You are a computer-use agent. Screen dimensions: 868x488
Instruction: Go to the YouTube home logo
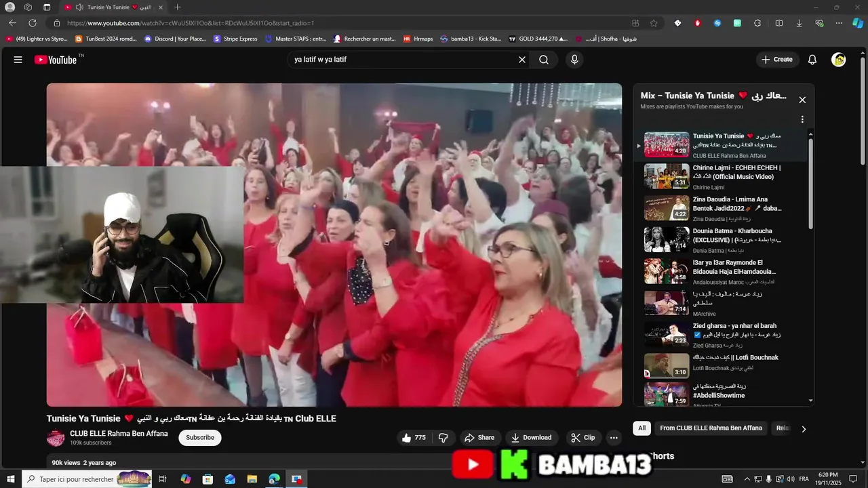coord(56,60)
